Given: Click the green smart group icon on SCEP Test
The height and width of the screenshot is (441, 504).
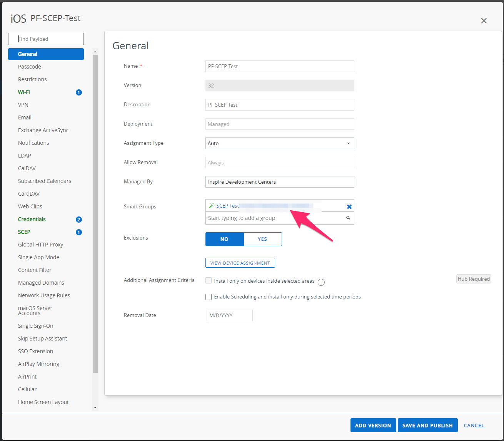Looking at the screenshot, I should point(212,205).
